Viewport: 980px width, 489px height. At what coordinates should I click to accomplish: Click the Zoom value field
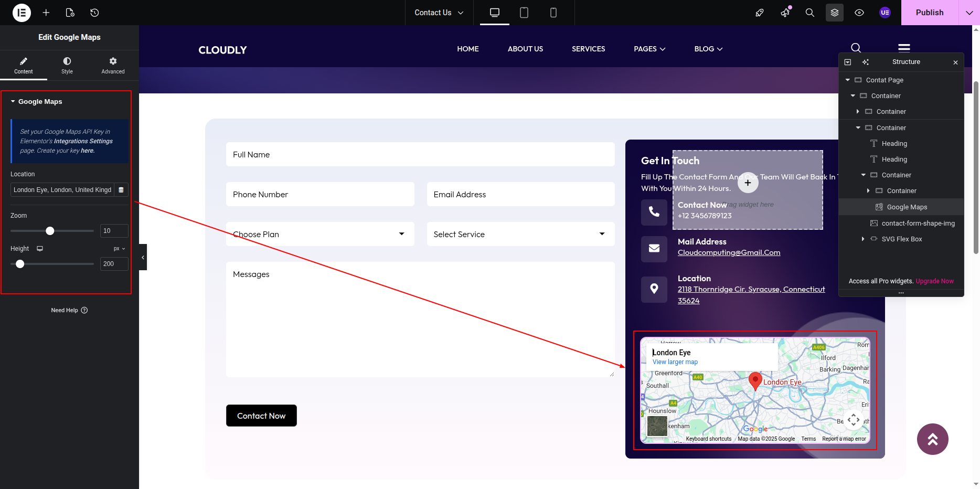tap(114, 231)
